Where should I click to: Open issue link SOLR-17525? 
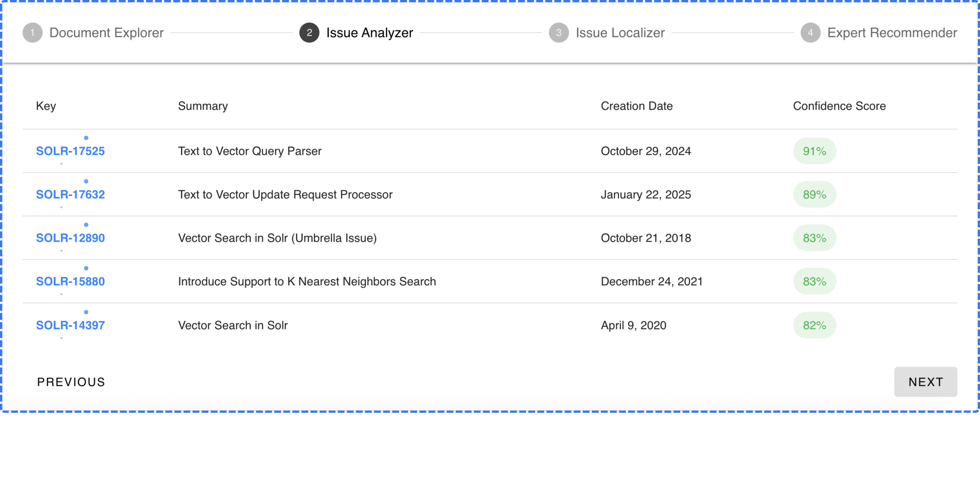(x=70, y=151)
